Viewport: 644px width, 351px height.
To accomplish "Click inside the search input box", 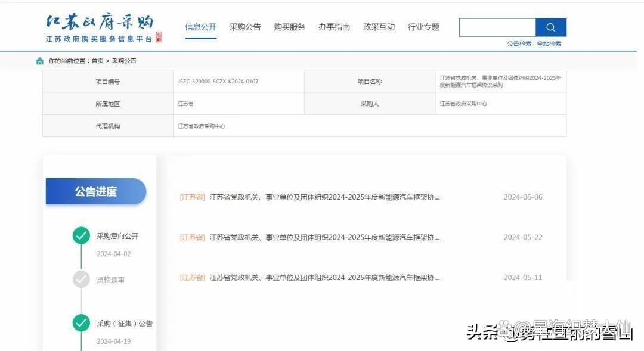I will coord(497,27).
